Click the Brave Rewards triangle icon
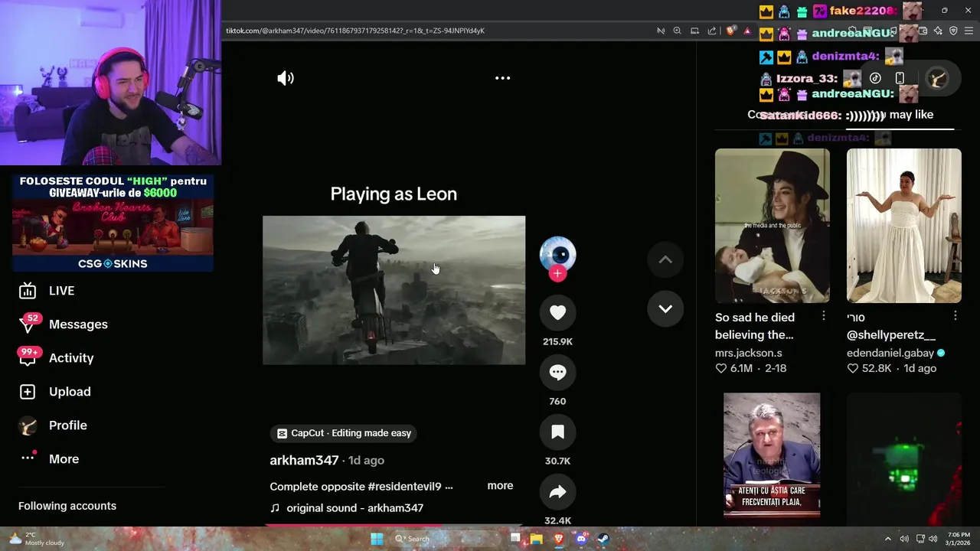The image size is (980, 551). point(747,31)
